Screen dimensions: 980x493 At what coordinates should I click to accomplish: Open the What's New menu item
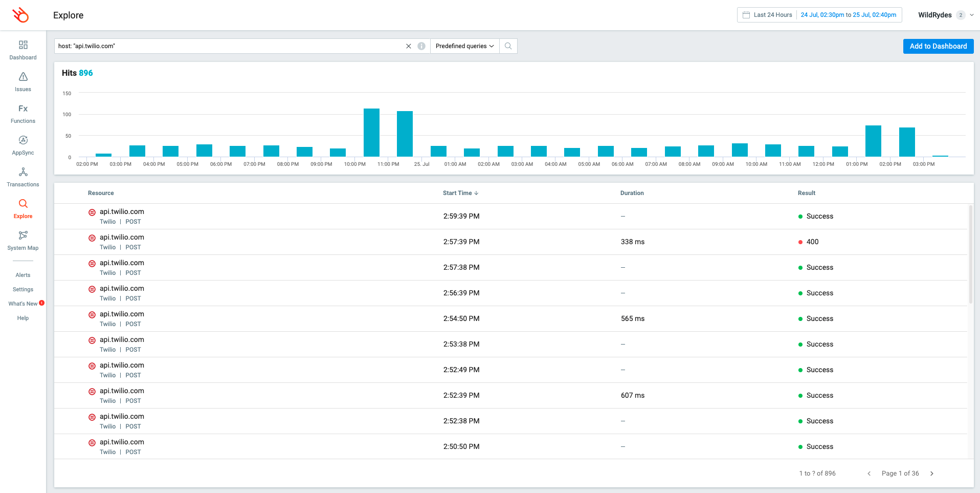click(x=23, y=304)
